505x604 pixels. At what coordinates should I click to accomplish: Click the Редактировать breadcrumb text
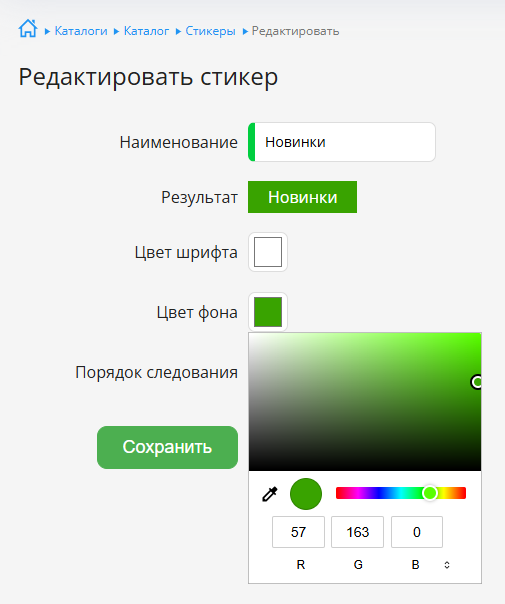(295, 31)
